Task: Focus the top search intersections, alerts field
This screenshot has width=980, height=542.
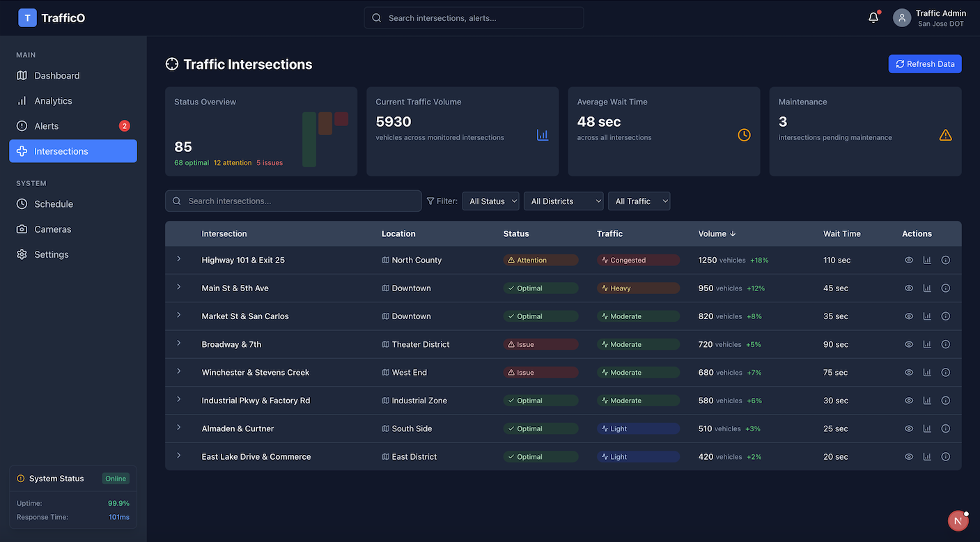Action: pos(474,18)
